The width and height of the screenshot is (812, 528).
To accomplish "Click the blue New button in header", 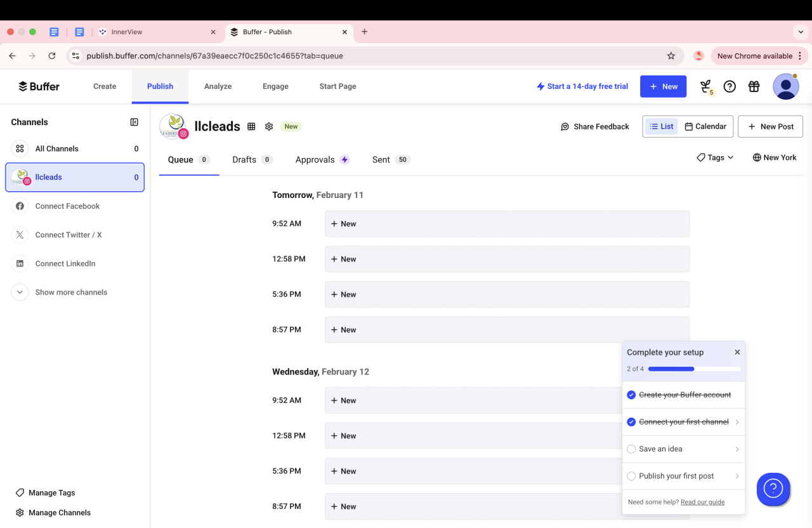I will [663, 86].
